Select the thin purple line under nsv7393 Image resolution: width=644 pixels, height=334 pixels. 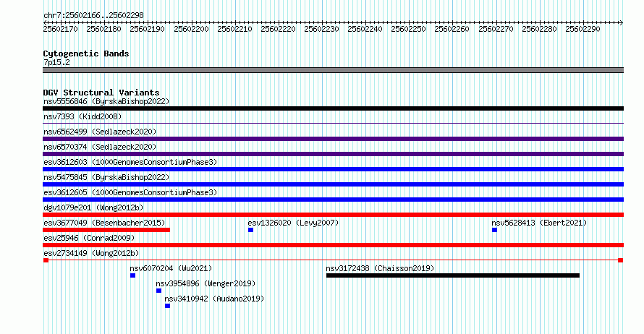coord(333,123)
